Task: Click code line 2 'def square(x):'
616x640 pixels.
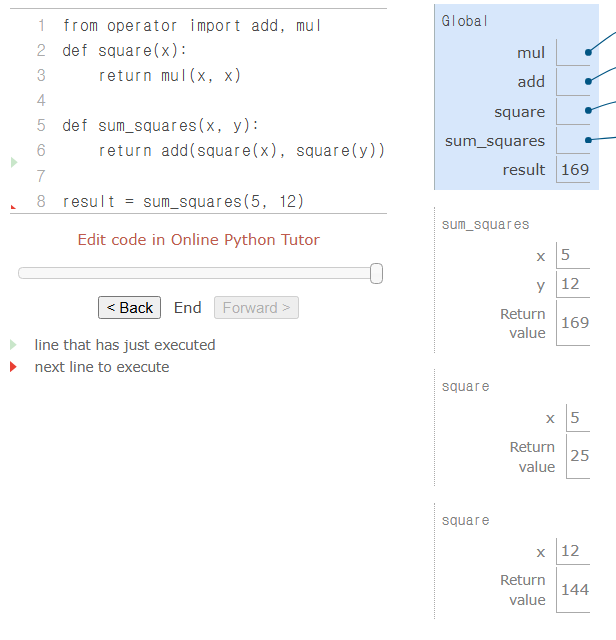Action: click(124, 51)
